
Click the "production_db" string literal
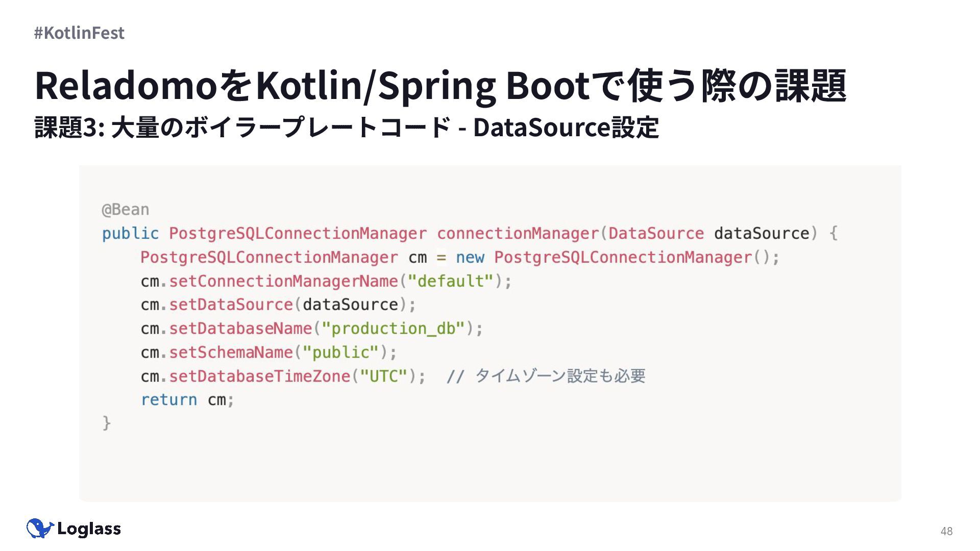coord(393,329)
